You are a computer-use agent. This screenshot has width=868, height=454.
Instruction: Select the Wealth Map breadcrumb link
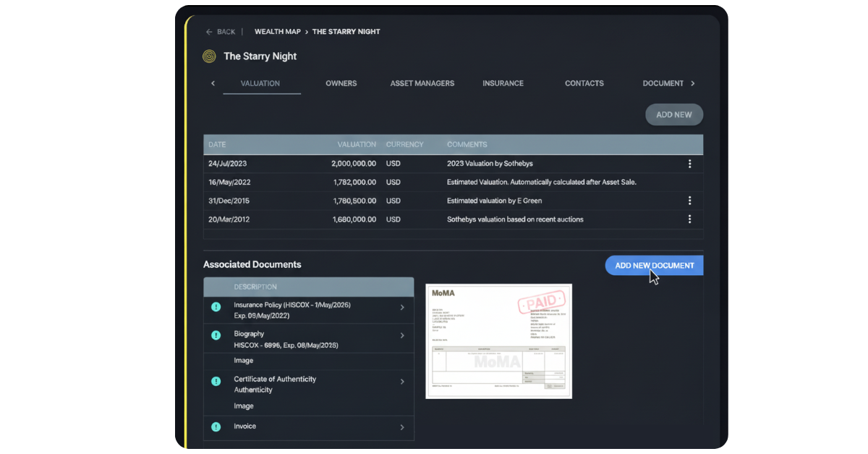(x=278, y=31)
